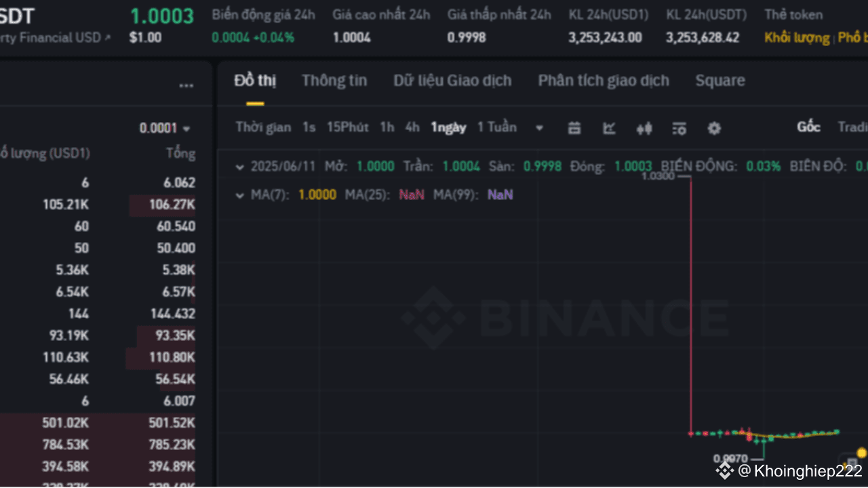
Task: Click order book row with total 5.38K
Action: point(98,270)
